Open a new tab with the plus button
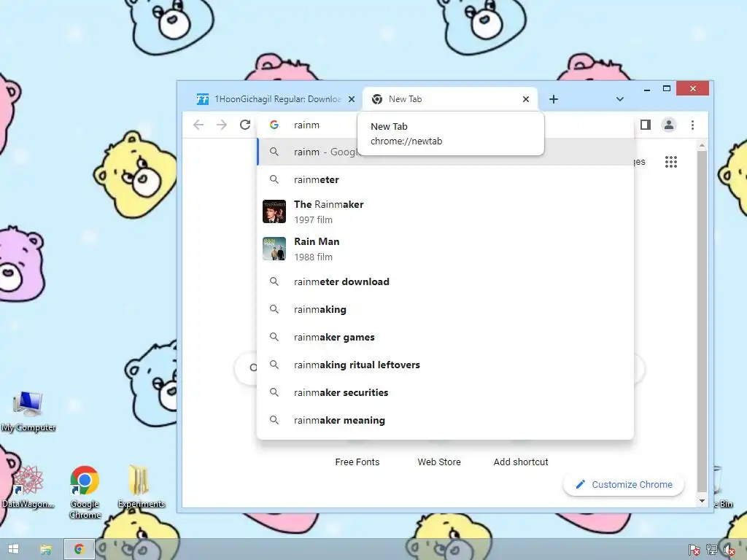Viewport: 747px width, 560px height. [554, 99]
